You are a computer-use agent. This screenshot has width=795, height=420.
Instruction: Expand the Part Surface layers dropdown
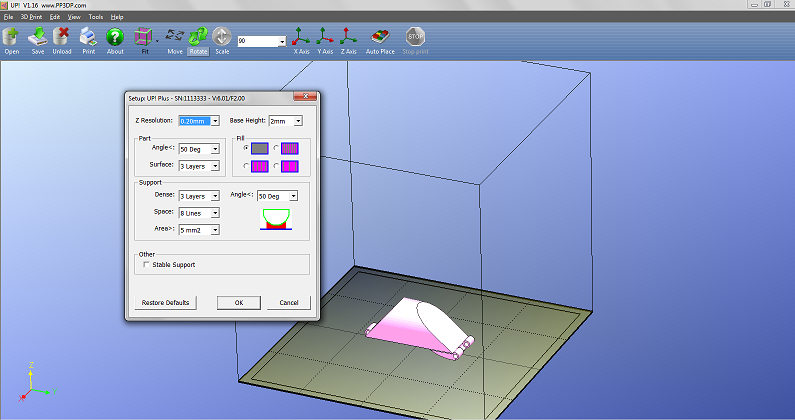215,166
